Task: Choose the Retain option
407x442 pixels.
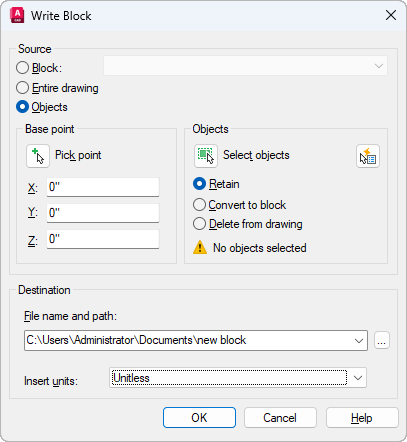Action: [x=199, y=184]
